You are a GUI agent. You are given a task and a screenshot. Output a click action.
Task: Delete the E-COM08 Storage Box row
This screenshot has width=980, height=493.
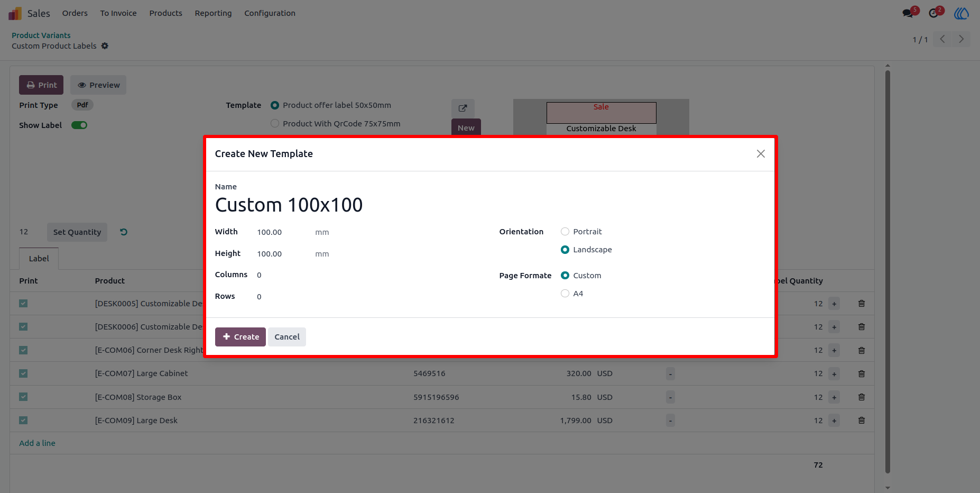[862, 397]
